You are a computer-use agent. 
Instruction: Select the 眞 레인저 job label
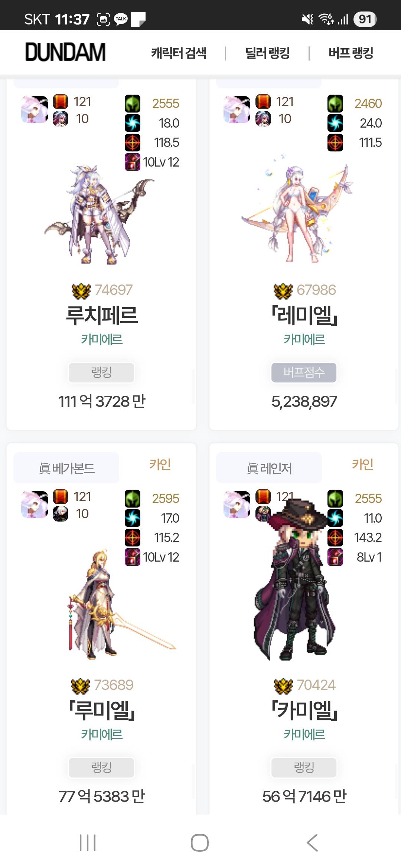(x=269, y=468)
